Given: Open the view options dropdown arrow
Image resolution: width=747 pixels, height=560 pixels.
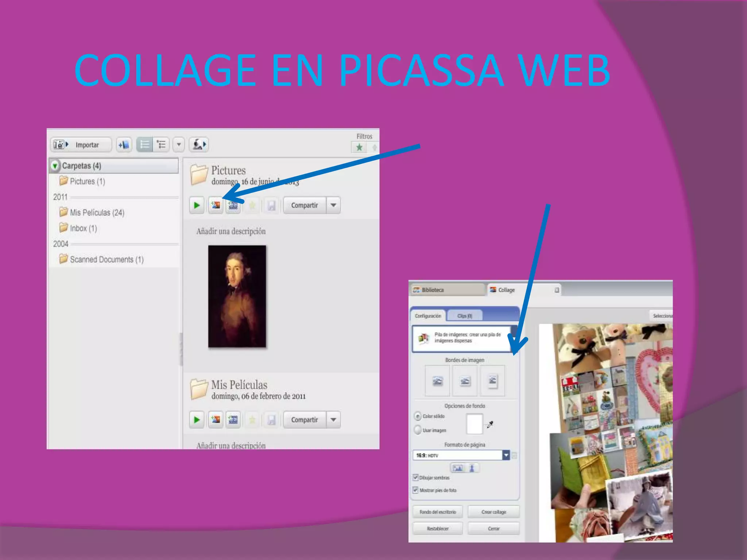Looking at the screenshot, I should tap(179, 145).
